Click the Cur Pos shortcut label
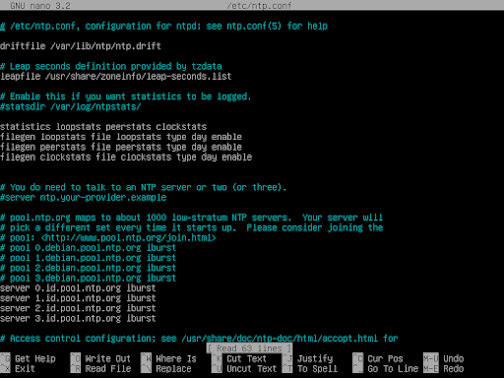The height and width of the screenshot is (378, 504). pos(385,359)
